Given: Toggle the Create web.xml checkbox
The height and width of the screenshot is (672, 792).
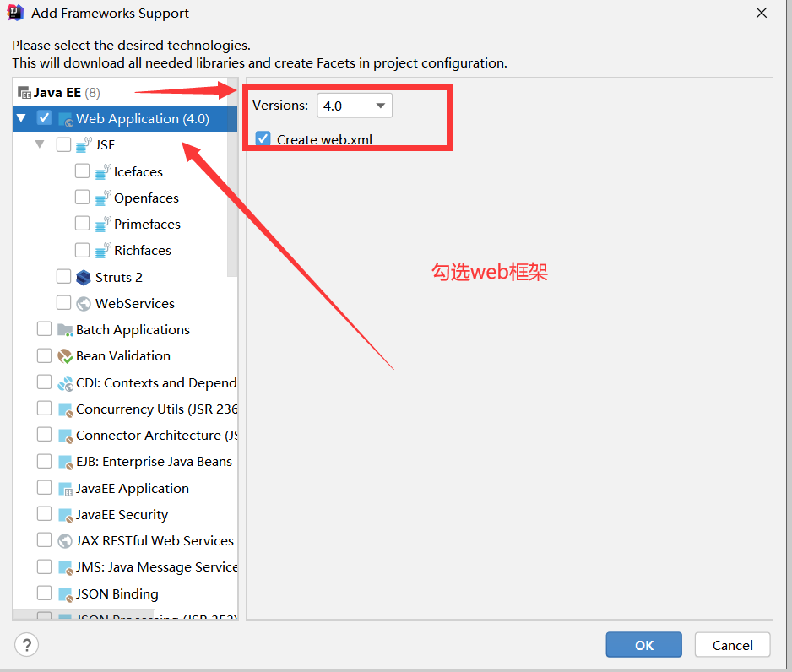Looking at the screenshot, I should [x=263, y=138].
